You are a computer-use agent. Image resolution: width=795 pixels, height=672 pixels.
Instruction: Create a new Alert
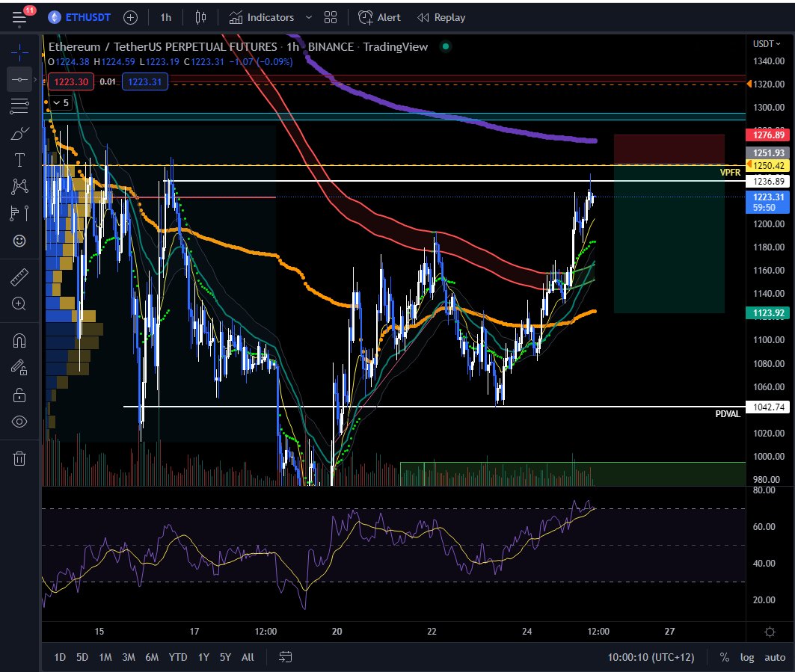pos(379,18)
